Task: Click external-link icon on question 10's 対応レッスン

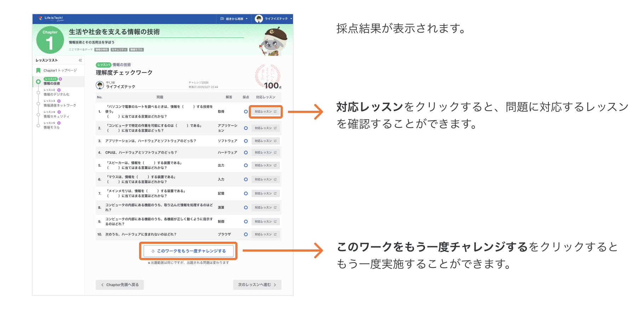Action: 275,234
